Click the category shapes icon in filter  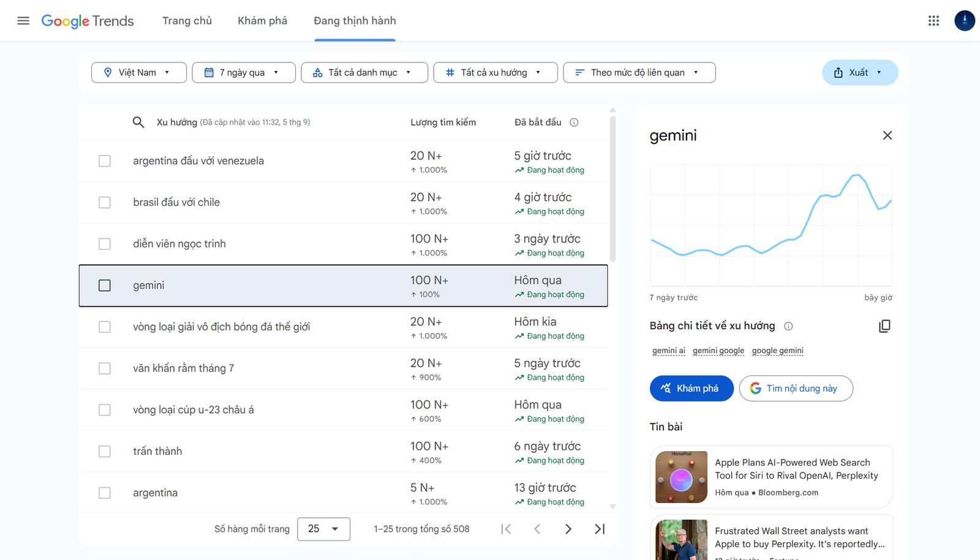(x=318, y=72)
